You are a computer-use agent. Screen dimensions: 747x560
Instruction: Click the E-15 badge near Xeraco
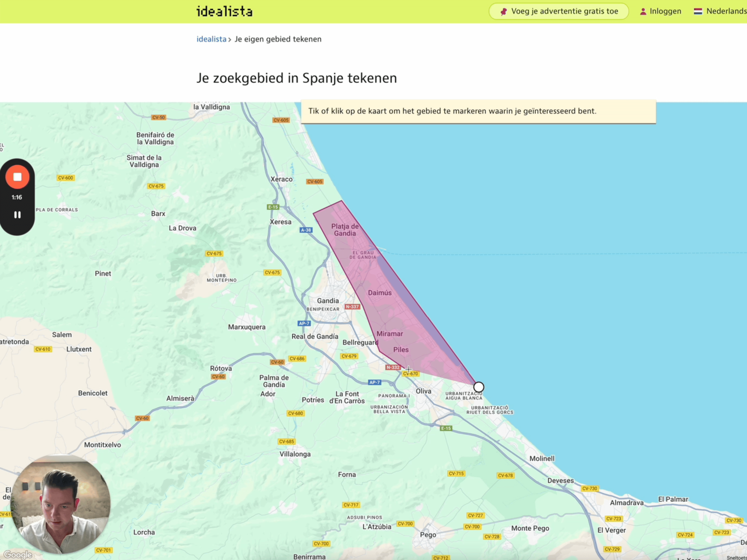tap(273, 207)
